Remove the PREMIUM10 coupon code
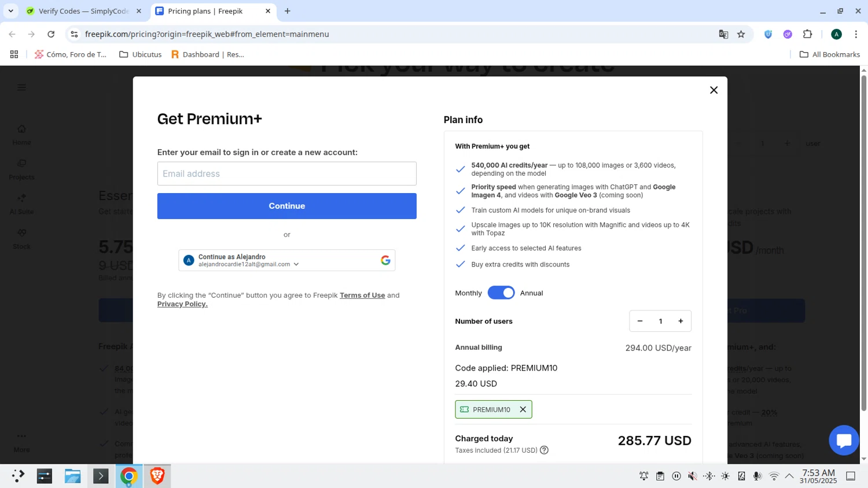Screen dimensions: 868x488 (x=523, y=409)
